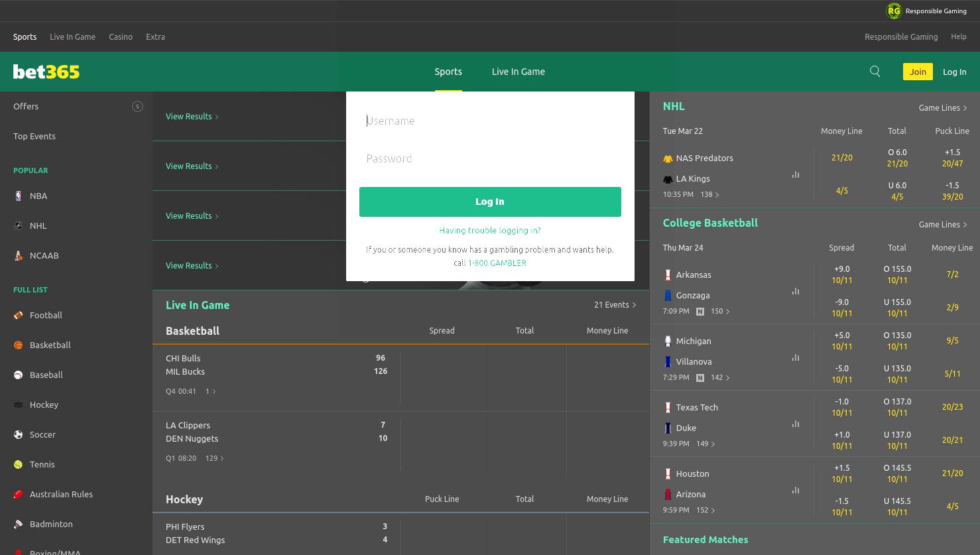Click into the Password field

490,158
